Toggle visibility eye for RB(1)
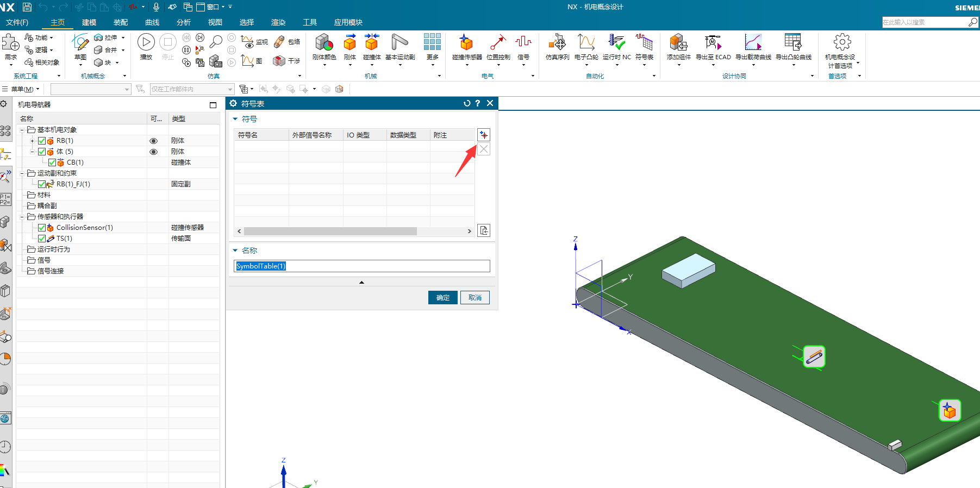980x488 pixels. tap(154, 141)
